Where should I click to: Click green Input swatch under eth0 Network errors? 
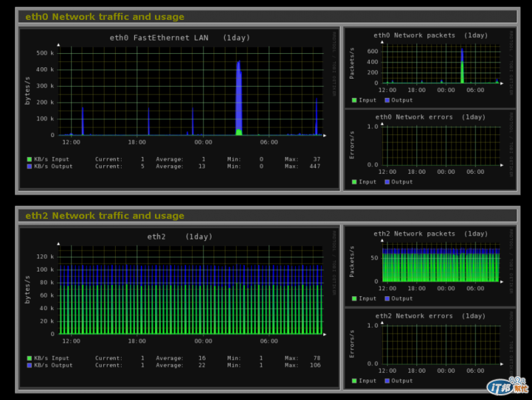pos(354,182)
